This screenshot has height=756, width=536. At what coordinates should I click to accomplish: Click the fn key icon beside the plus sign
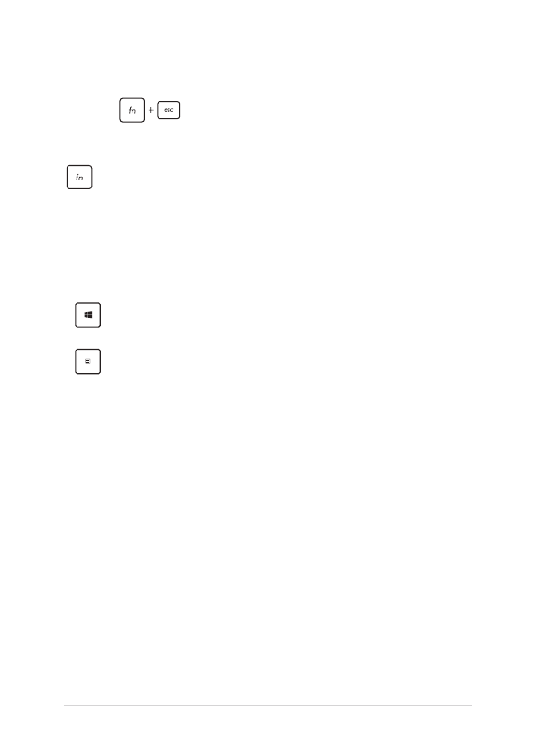(x=132, y=110)
